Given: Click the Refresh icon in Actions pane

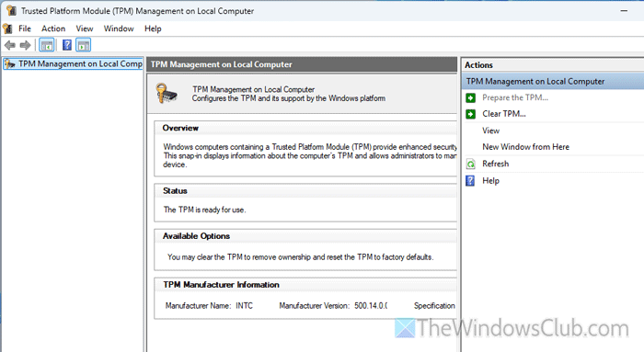Looking at the screenshot, I should click(x=471, y=165).
